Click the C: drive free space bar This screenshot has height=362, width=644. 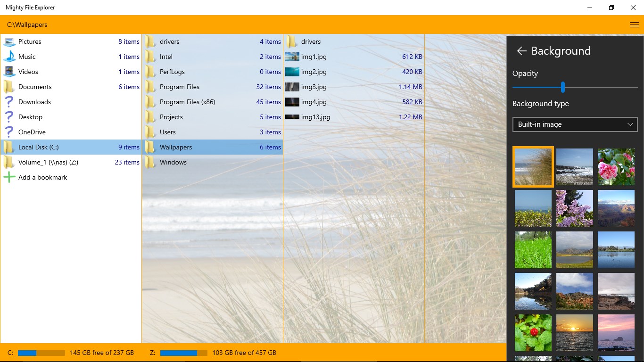pyautogui.click(x=41, y=353)
